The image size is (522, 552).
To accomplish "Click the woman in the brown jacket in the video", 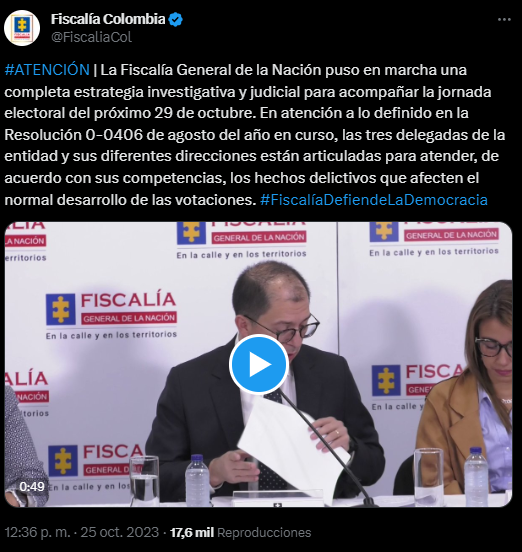I will [x=465, y=387].
